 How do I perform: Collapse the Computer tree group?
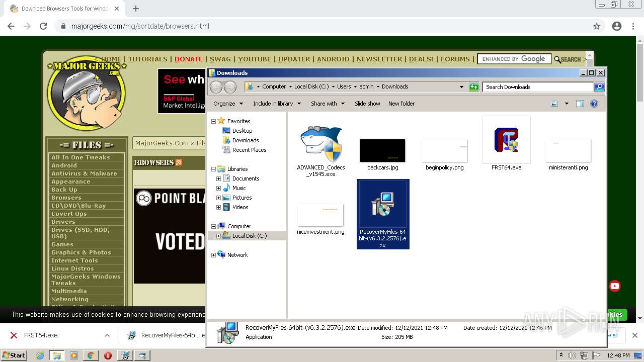[x=213, y=226]
